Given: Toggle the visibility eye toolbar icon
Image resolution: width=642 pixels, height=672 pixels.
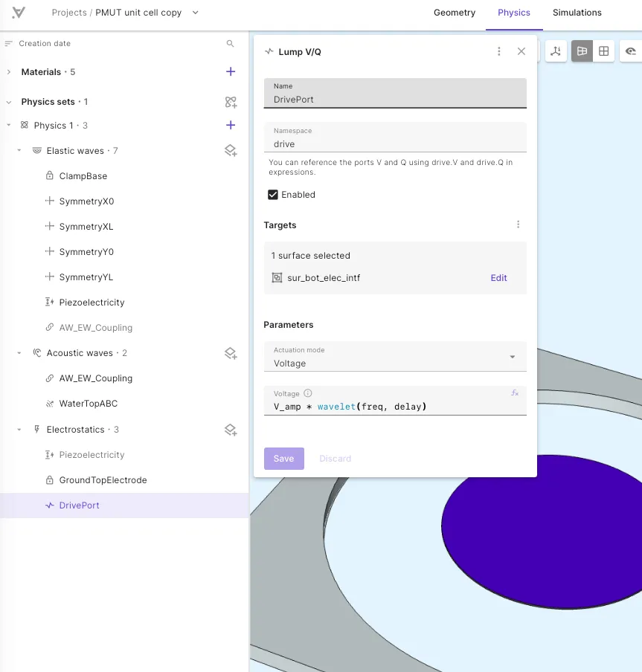Looking at the screenshot, I should [631, 51].
